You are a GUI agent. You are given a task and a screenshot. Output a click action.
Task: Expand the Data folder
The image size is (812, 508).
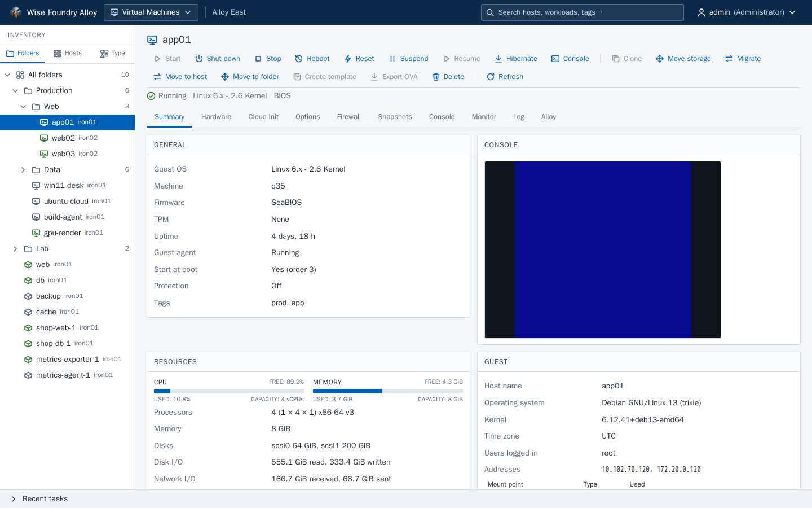pyautogui.click(x=23, y=170)
